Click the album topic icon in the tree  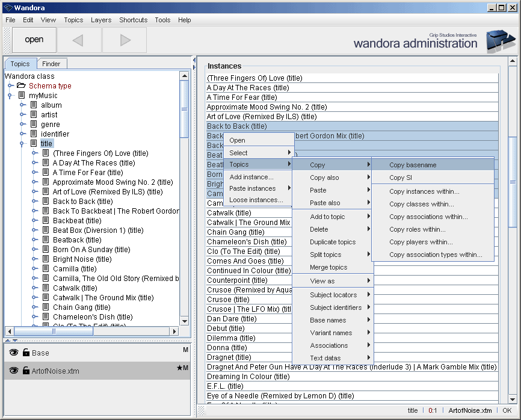pos(34,105)
